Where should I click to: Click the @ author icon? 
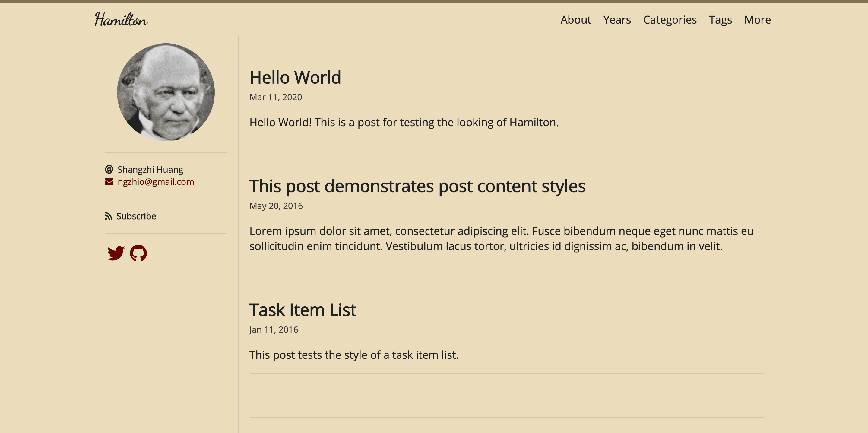[109, 169]
